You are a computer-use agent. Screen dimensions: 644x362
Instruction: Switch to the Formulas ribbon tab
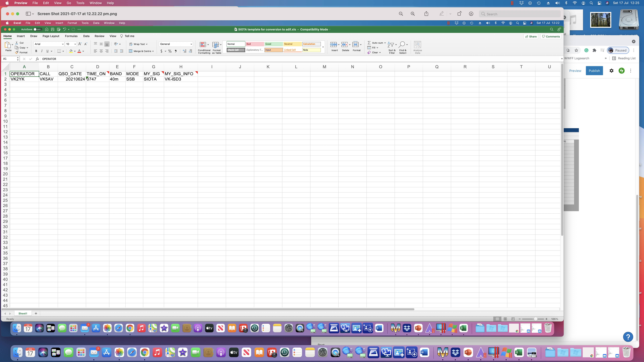coord(71,36)
